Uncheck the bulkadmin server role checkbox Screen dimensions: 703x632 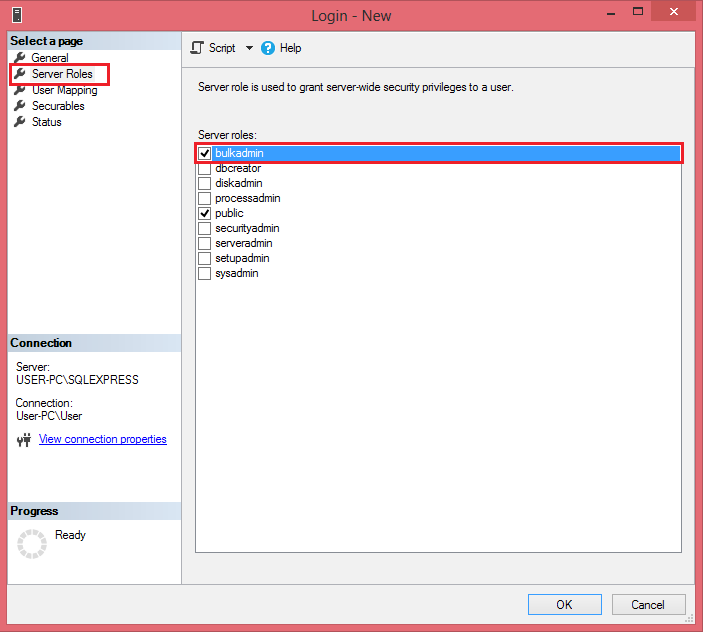[x=205, y=153]
